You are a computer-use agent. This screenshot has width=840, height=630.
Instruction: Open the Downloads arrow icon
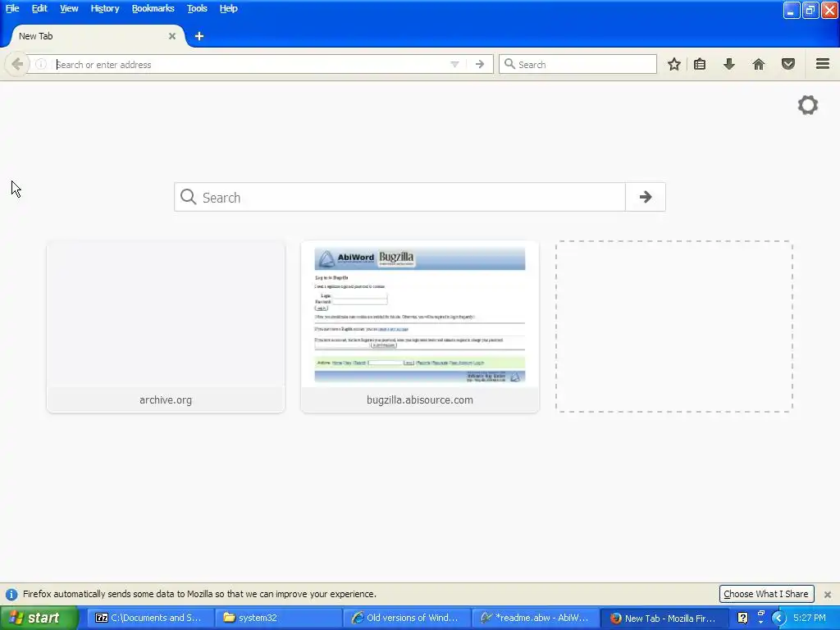pyautogui.click(x=729, y=64)
